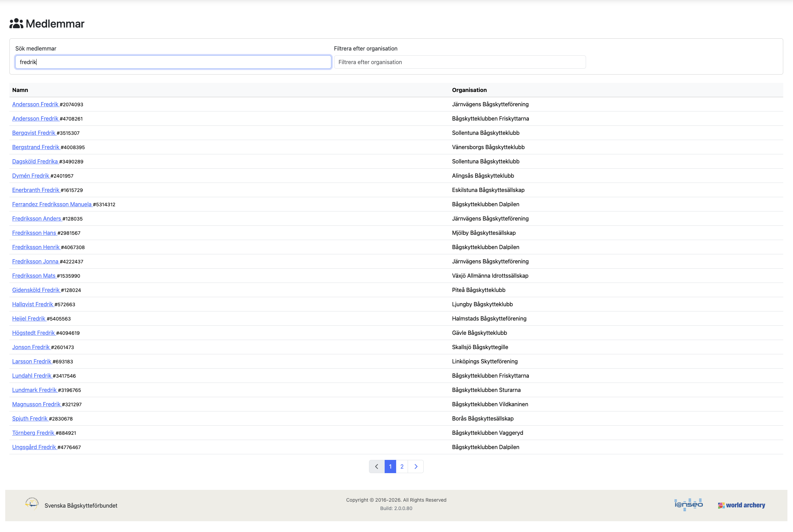Open Dagsköld Fredrika member page
The width and height of the screenshot is (793, 532).
coord(35,161)
